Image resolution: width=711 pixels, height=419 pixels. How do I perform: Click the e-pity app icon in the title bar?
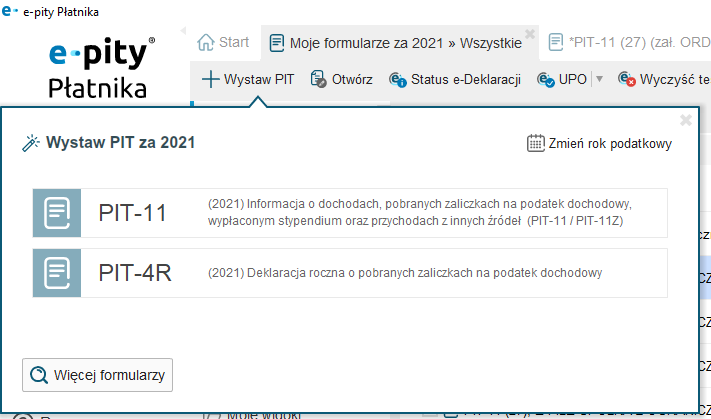pyautogui.click(x=10, y=11)
